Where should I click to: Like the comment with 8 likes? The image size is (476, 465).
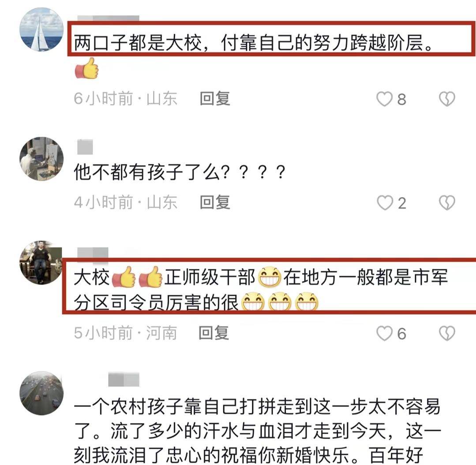tap(384, 99)
